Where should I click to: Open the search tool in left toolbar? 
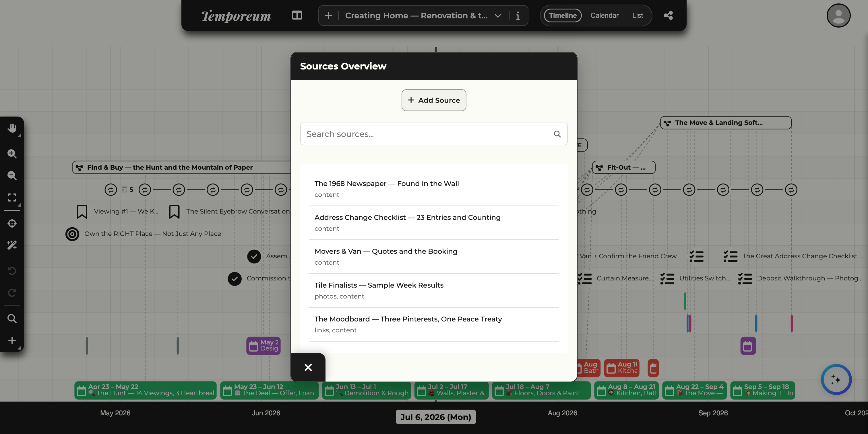[12, 318]
